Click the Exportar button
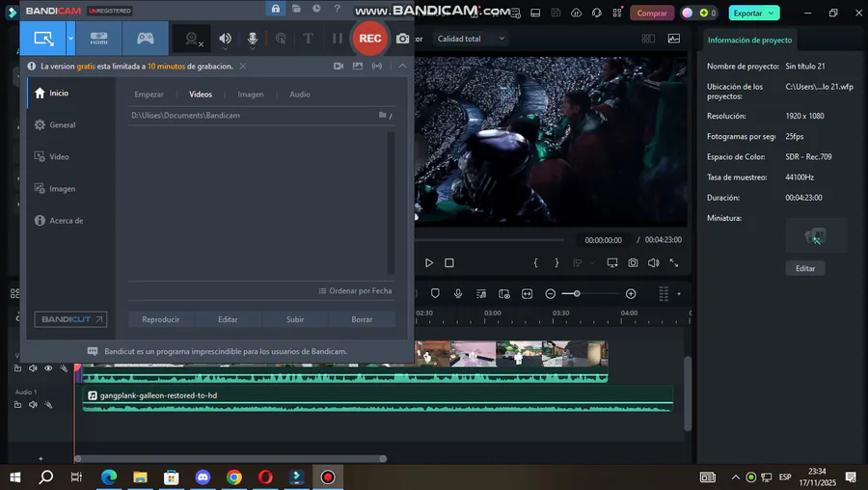Image resolution: width=868 pixels, height=490 pixels. coord(748,13)
